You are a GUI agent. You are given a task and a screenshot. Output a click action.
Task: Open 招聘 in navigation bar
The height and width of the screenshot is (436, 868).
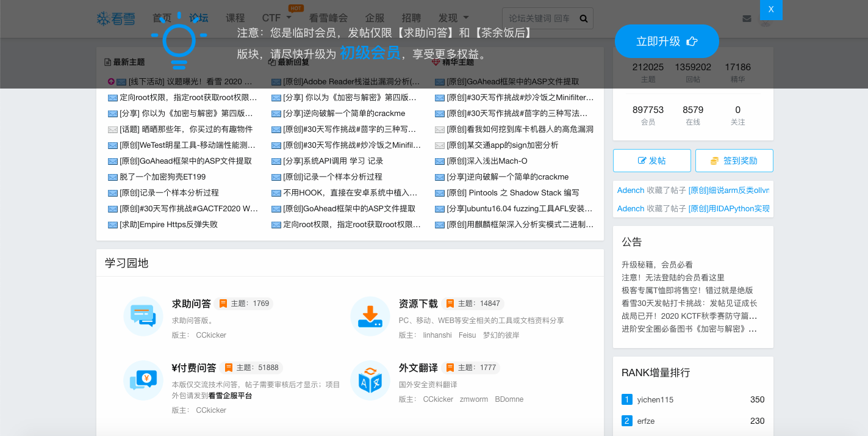click(411, 18)
